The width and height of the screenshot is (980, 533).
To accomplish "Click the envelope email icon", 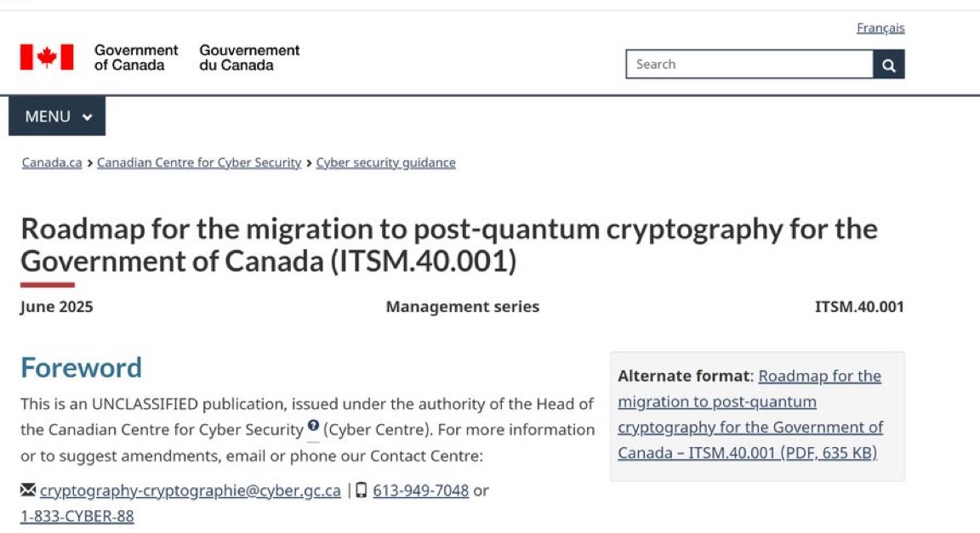I will [28, 490].
